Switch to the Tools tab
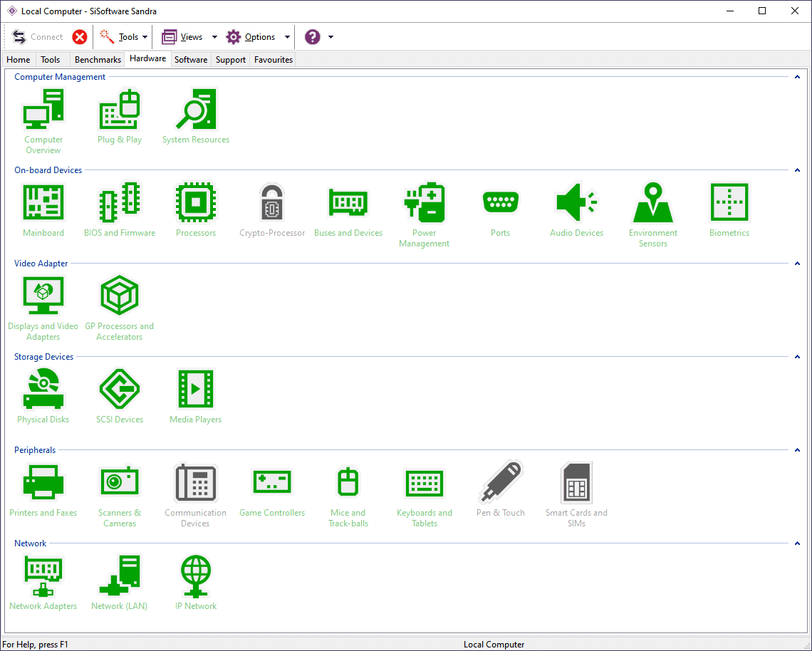Viewport: 812px width, 651px height. click(51, 60)
